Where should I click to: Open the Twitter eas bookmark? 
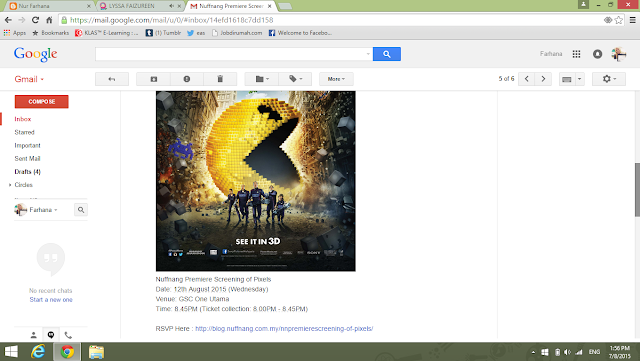coord(196,33)
